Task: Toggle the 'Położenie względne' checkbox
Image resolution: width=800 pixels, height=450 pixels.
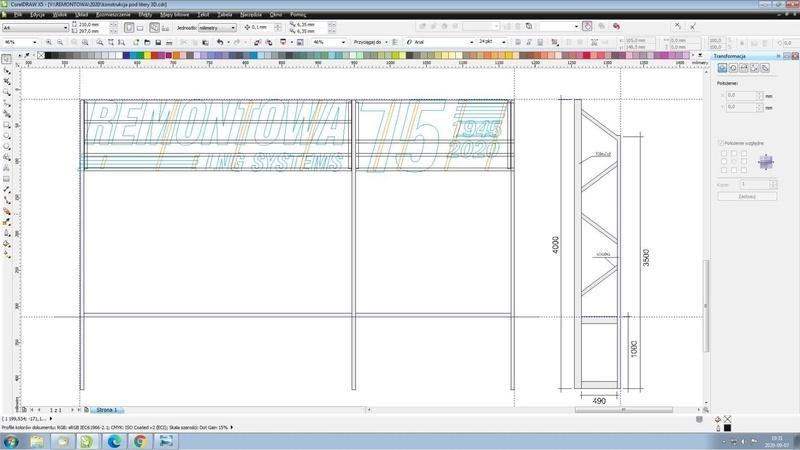Action: (722, 143)
